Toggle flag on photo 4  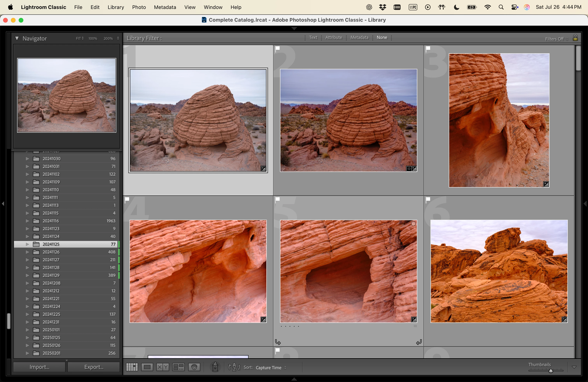coord(127,199)
